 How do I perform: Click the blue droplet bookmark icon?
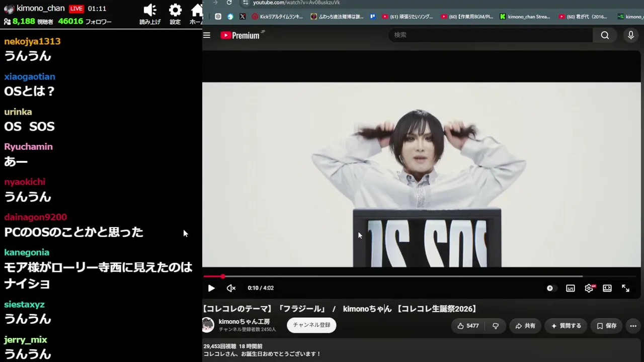point(230,17)
